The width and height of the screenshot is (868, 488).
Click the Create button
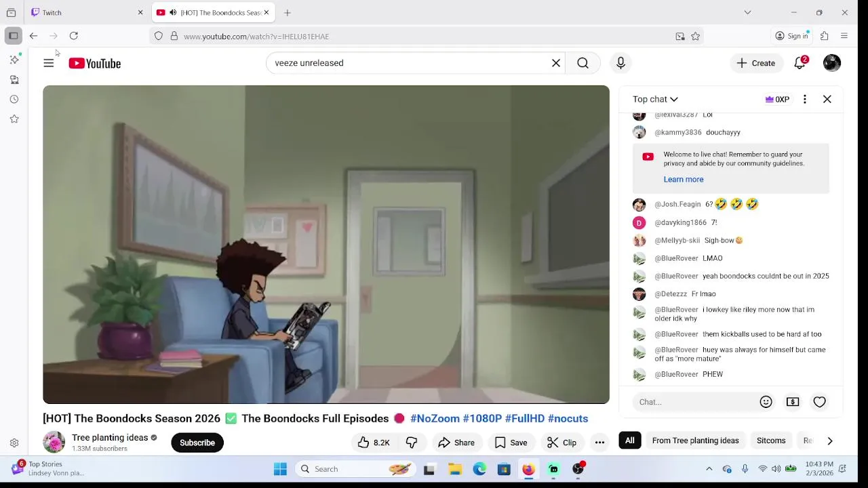(x=756, y=63)
